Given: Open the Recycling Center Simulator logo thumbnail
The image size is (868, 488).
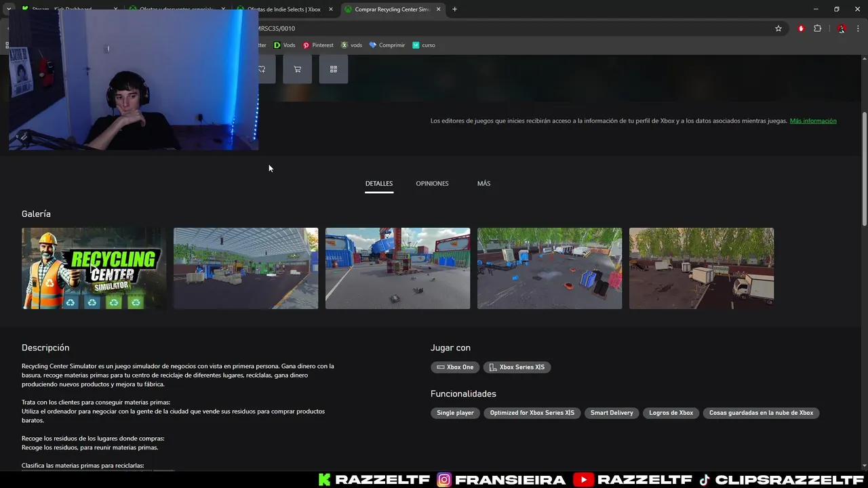Looking at the screenshot, I should (94, 268).
